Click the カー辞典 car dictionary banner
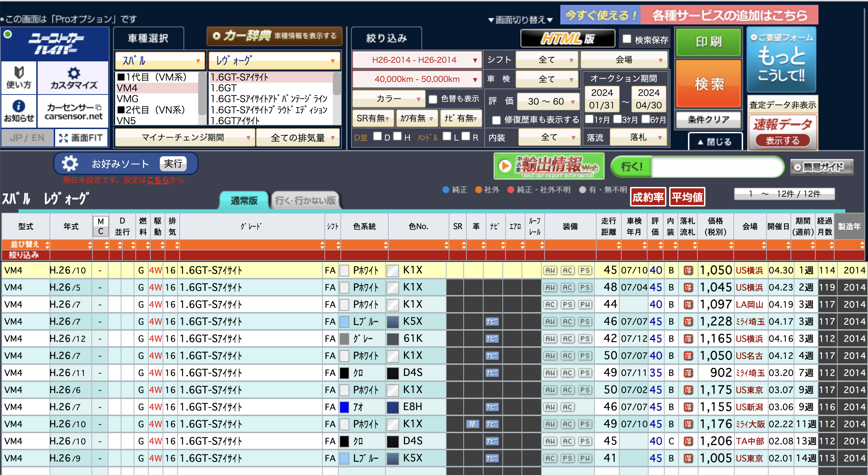This screenshot has width=868, height=475. [x=274, y=36]
